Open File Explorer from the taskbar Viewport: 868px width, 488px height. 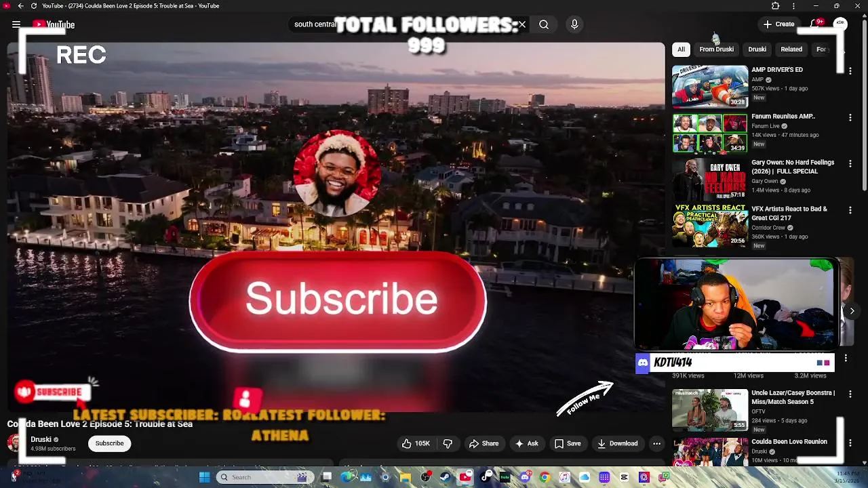pyautogui.click(x=406, y=477)
